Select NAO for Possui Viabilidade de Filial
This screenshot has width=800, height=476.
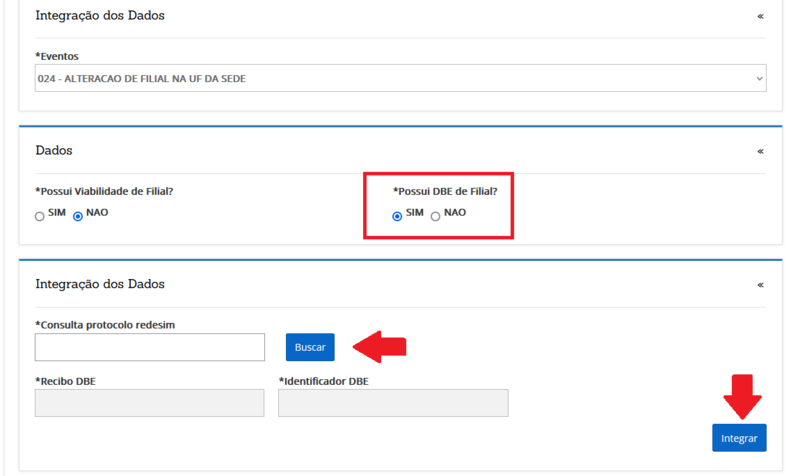point(78,216)
